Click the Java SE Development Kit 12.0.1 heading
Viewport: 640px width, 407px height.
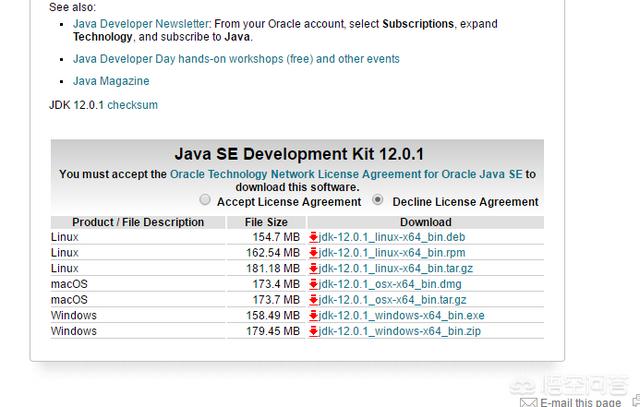pos(299,154)
